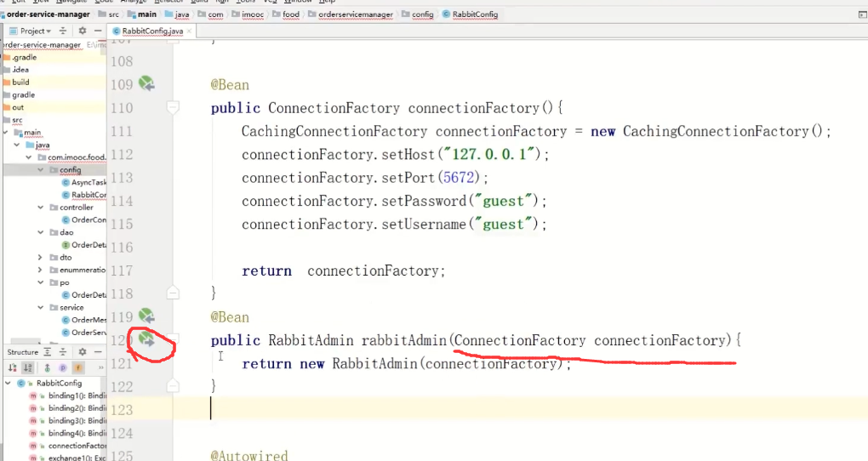Click the panel icon at the navigation bar's right end

[x=862, y=14]
